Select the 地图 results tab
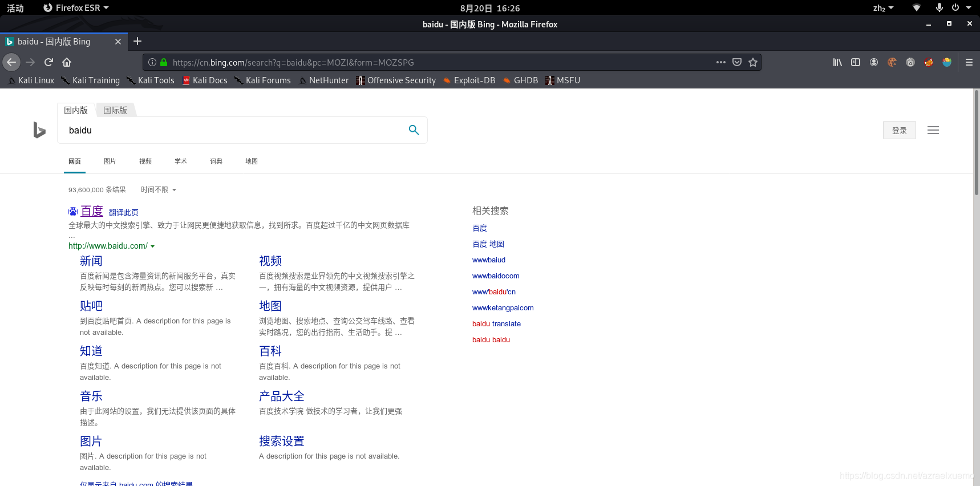 (252, 161)
